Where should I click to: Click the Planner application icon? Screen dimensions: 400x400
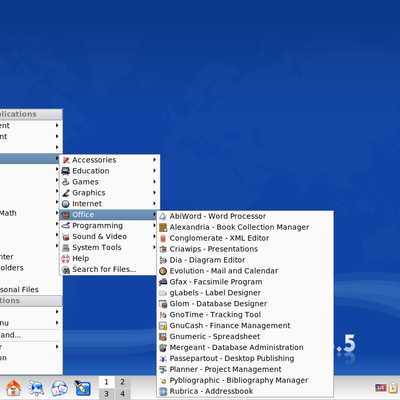(x=163, y=369)
